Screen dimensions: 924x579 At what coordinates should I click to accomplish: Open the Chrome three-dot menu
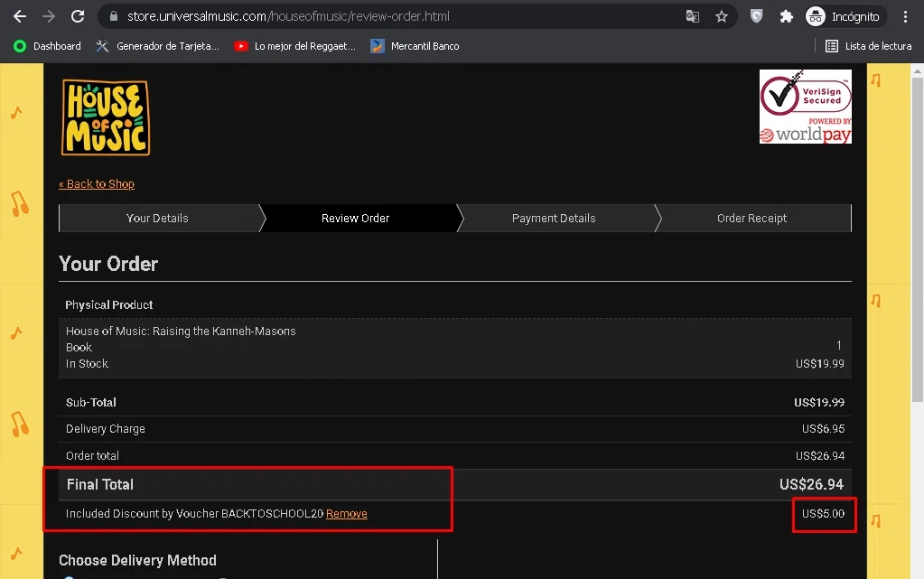pos(905,16)
